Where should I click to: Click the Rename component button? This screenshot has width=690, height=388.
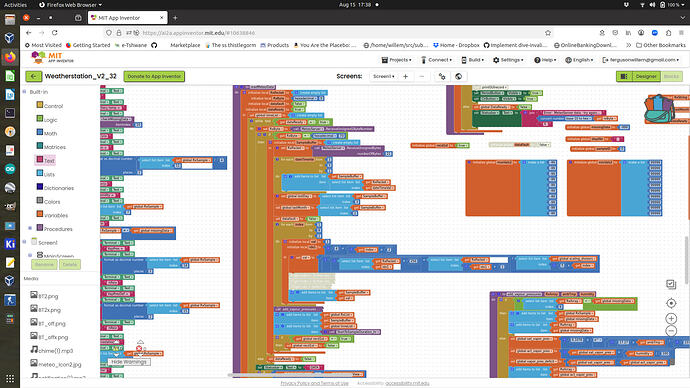point(44,264)
